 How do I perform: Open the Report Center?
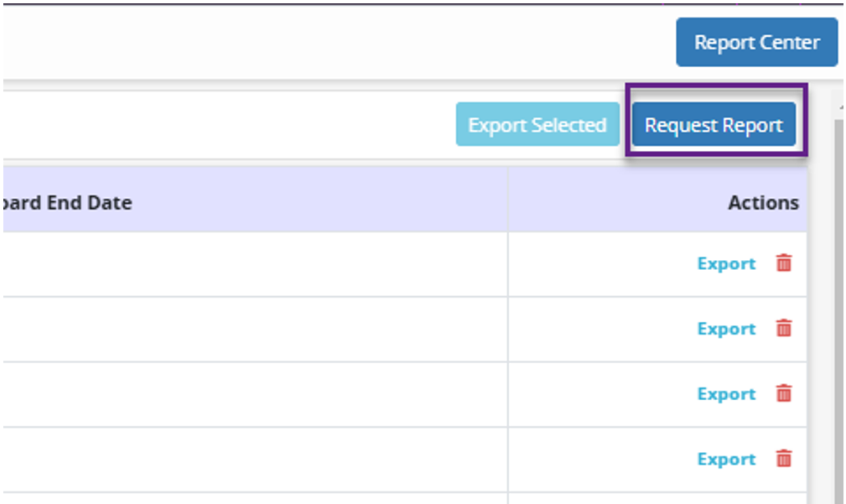click(756, 42)
